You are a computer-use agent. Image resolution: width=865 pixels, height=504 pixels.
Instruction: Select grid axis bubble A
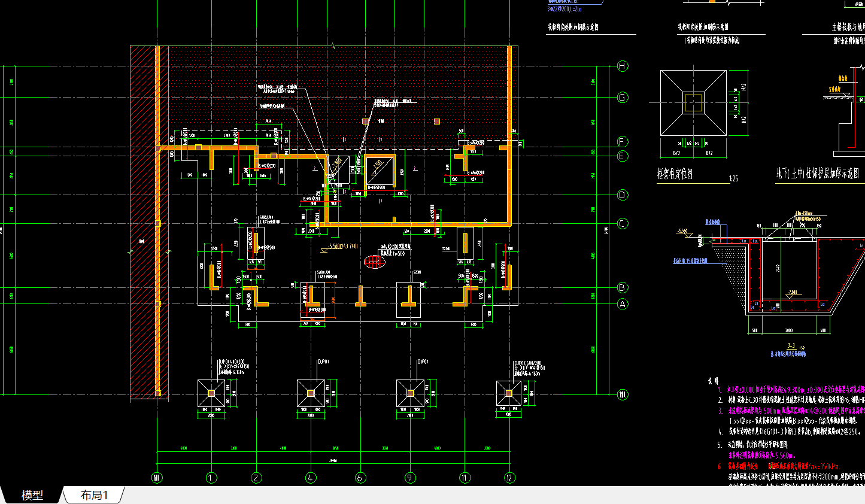click(x=623, y=304)
